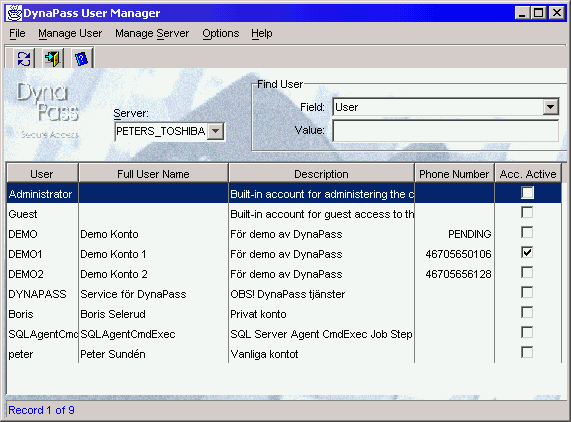Click the Privat konto description
The image size is (571, 422).
pos(322,314)
